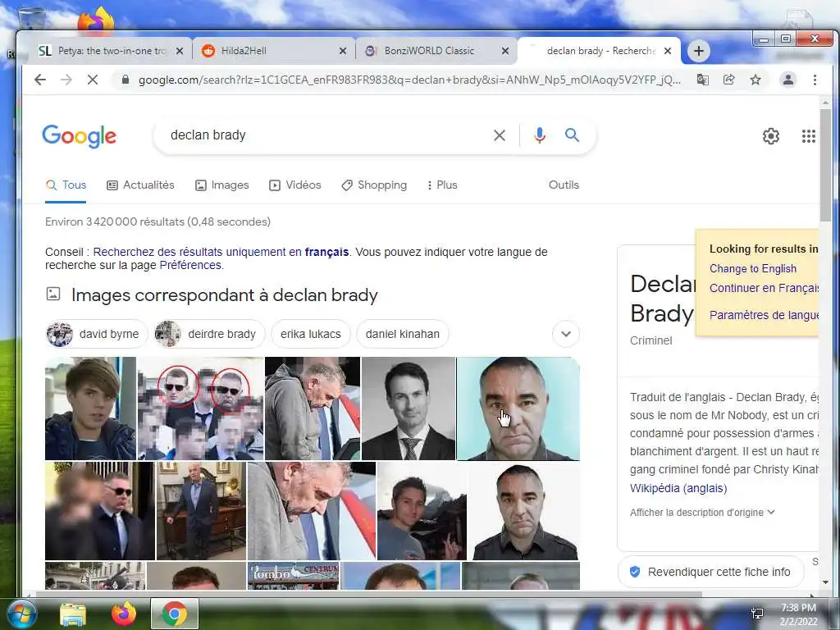The image size is (840, 630).
Task: Click the Chrome taskbar button
Action: tap(175, 614)
